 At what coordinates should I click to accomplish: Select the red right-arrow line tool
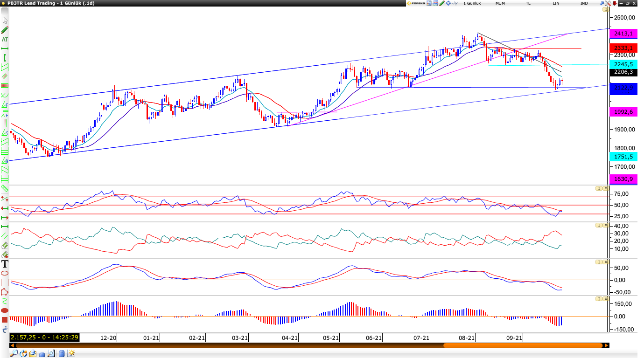click(x=5, y=218)
